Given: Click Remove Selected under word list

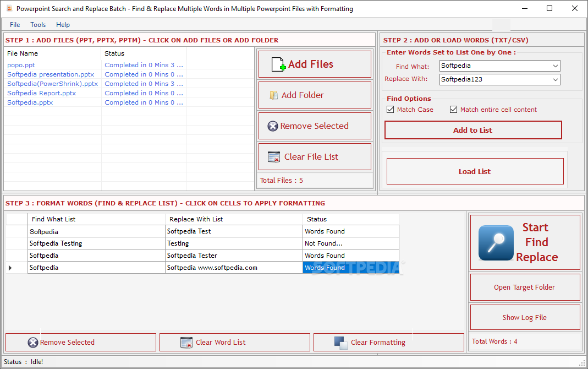Looking at the screenshot, I should [81, 343].
